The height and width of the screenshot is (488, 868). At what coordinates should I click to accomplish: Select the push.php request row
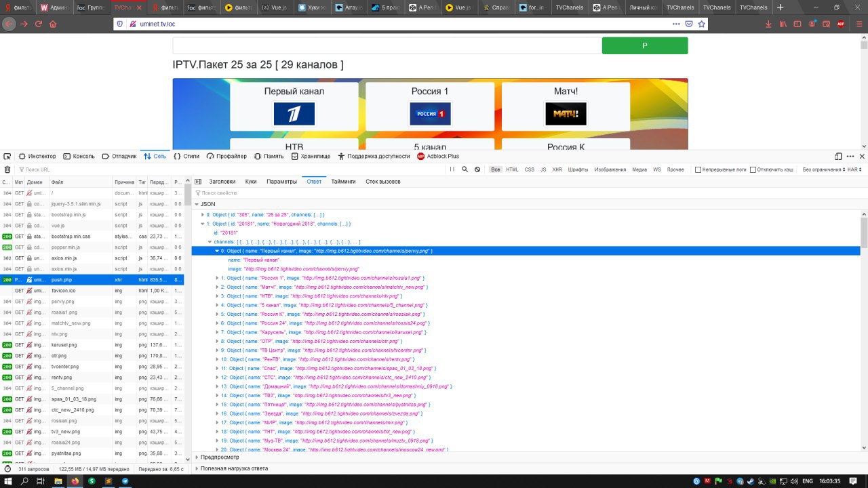click(x=92, y=280)
